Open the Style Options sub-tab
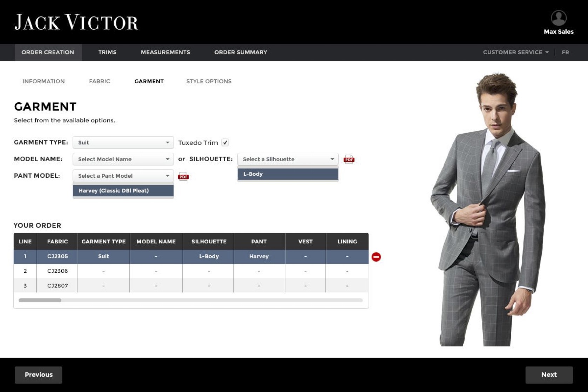 pos(209,81)
